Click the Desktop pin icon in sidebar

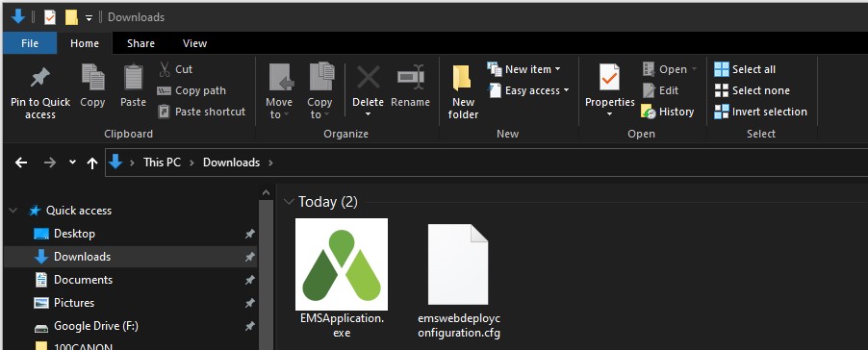point(249,235)
